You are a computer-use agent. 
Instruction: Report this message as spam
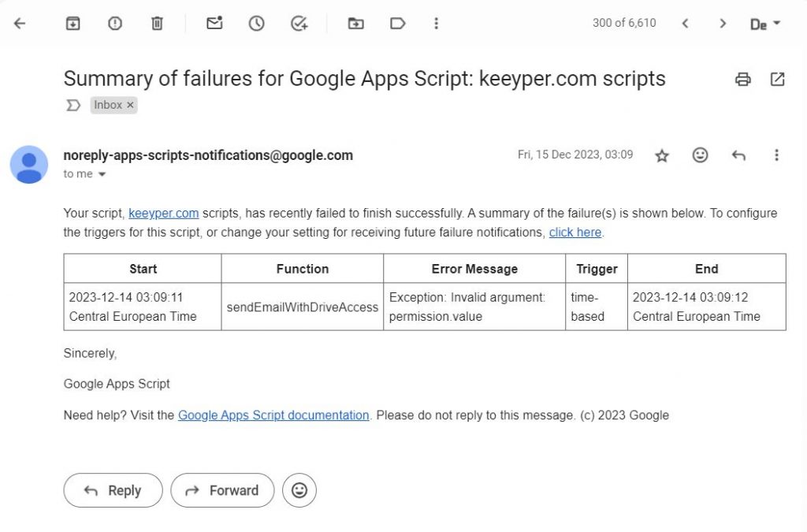115,24
